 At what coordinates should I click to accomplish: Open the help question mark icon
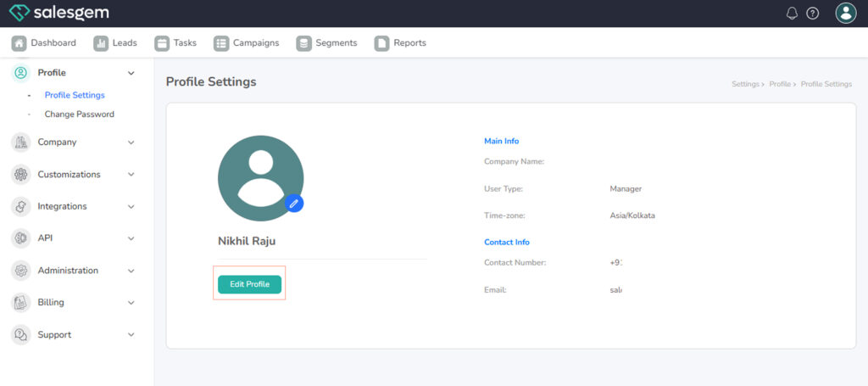point(813,14)
